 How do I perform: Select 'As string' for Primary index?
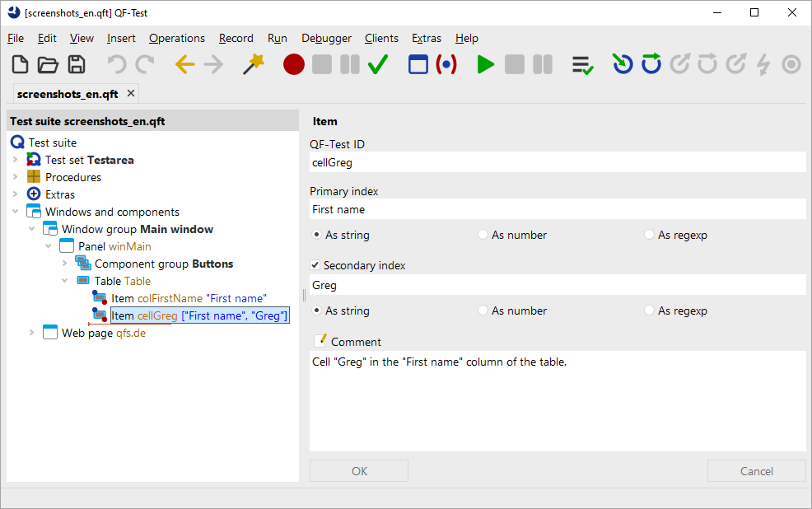tap(342, 235)
